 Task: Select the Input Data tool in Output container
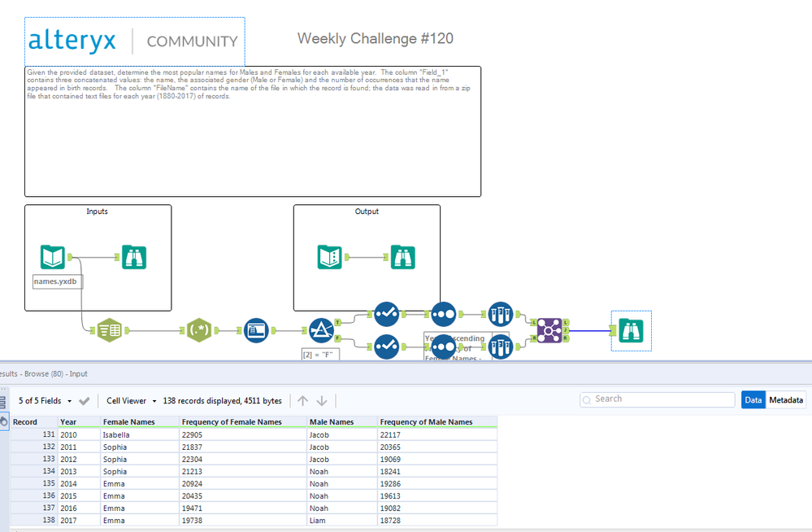[x=330, y=257]
